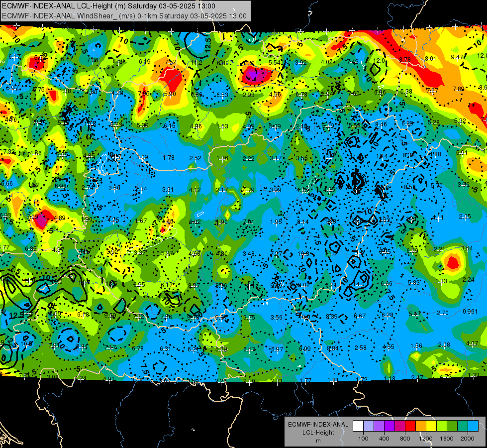Screen dimensions: 487x448
Task: Click the wind shear value '3.31'
Action: tap(168, 189)
